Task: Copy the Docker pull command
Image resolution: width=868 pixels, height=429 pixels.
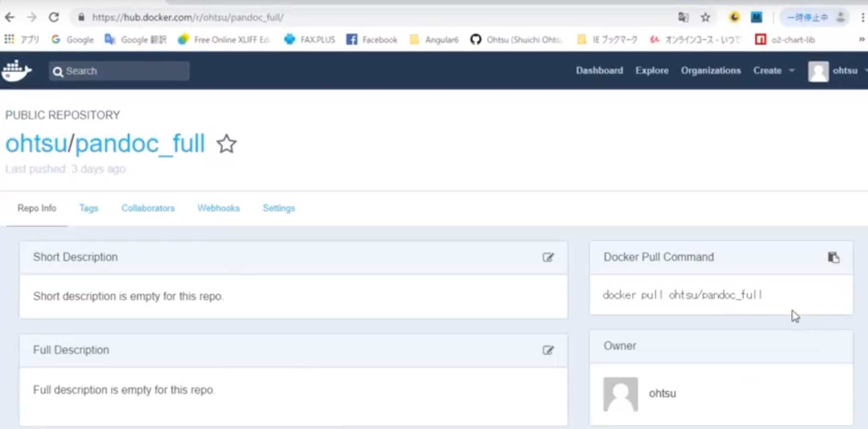Action: 834,257
